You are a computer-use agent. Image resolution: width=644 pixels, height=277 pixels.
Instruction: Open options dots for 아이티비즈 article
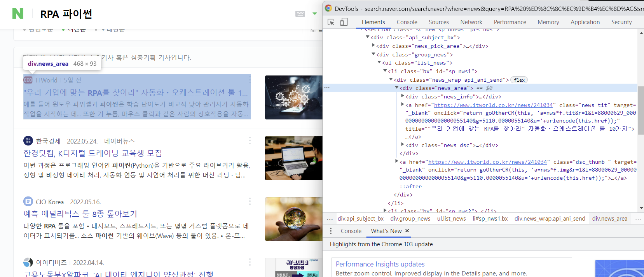250,262
